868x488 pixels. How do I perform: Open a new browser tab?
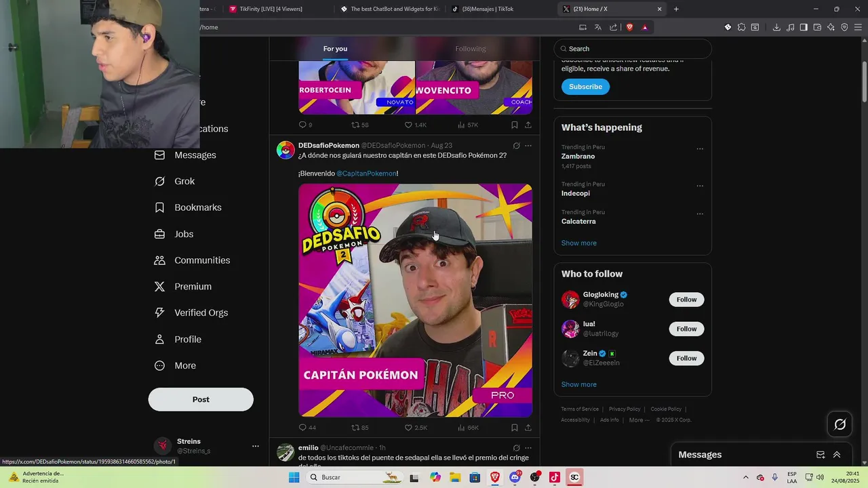click(x=676, y=9)
